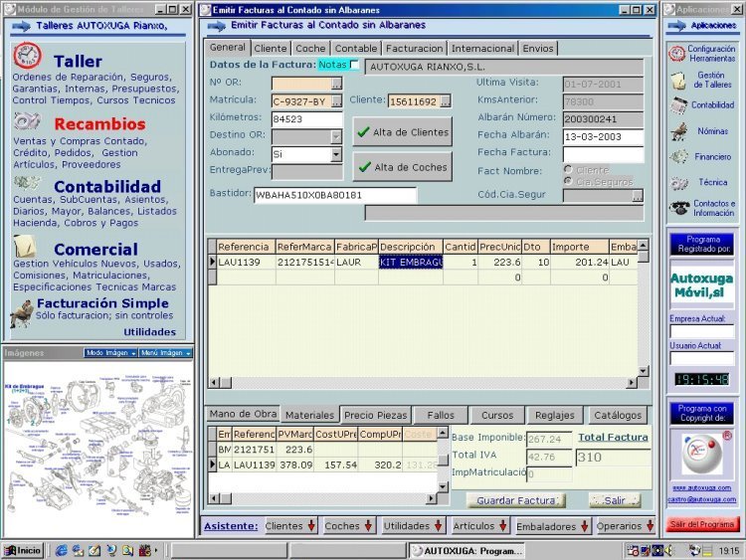Screen dimensions: 746x560
Task: Open the Taller module clock icon
Action: (x=27, y=55)
